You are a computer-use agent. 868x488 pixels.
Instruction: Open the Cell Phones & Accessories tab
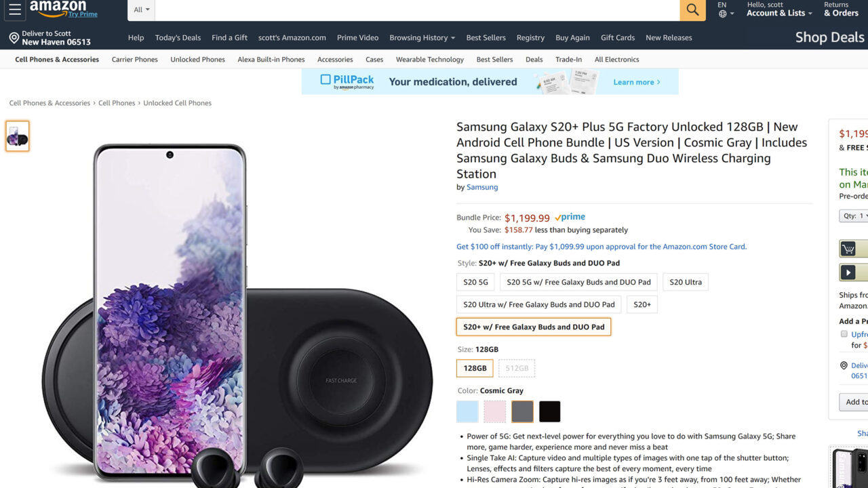pos(56,59)
